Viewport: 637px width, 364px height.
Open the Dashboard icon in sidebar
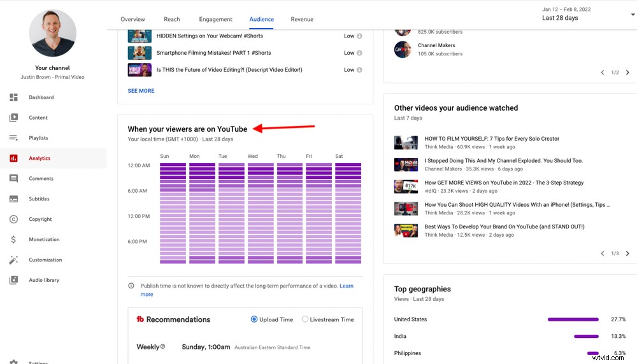pos(13,97)
